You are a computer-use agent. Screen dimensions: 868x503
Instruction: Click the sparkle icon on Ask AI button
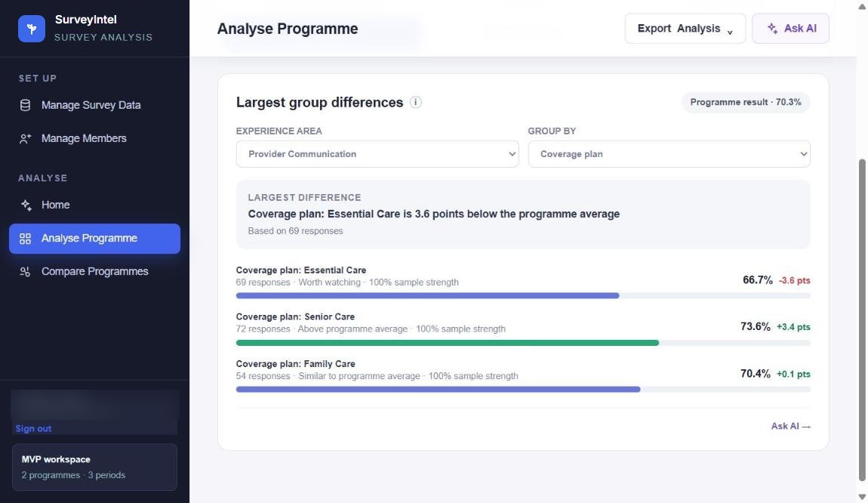(772, 28)
